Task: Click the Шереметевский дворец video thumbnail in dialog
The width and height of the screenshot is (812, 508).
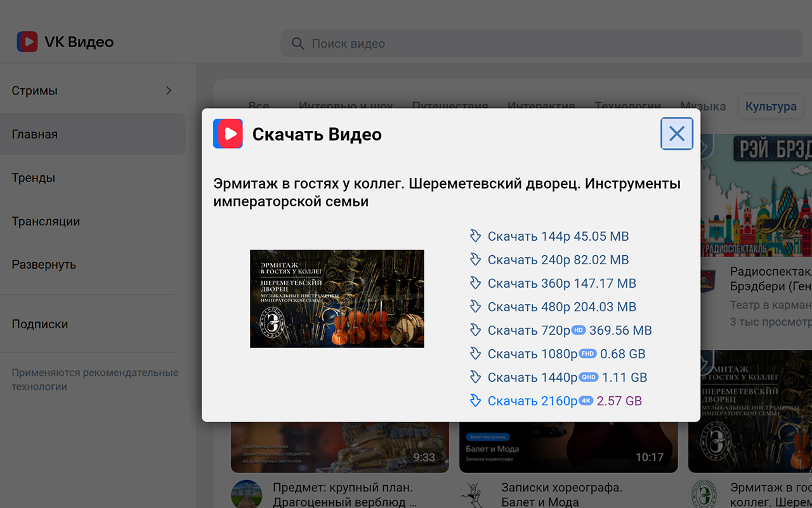Action: point(337,298)
